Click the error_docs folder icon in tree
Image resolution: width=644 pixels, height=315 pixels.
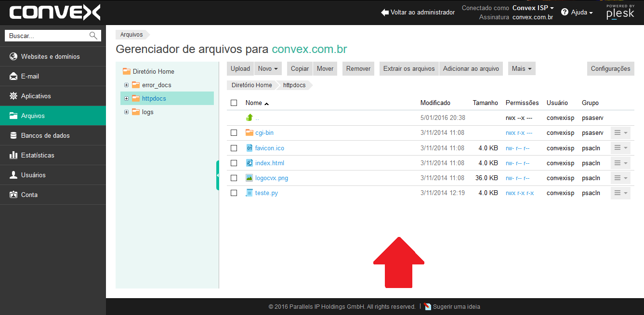click(x=136, y=85)
